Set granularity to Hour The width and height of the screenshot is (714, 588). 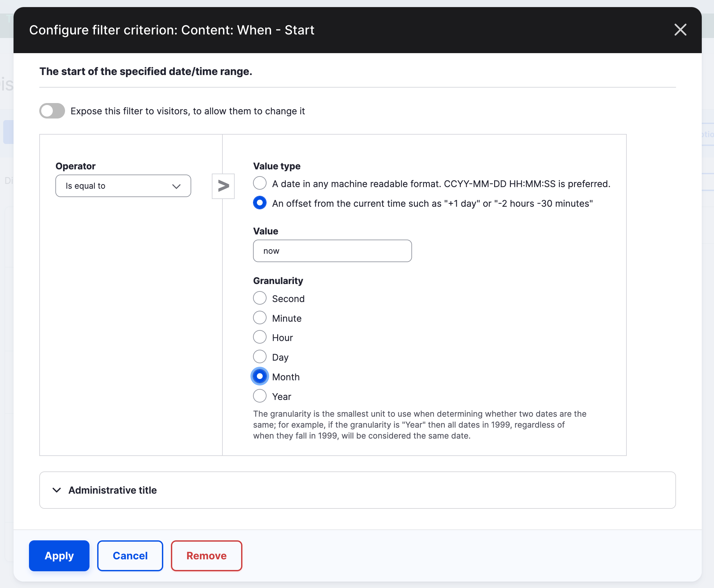pyautogui.click(x=259, y=337)
